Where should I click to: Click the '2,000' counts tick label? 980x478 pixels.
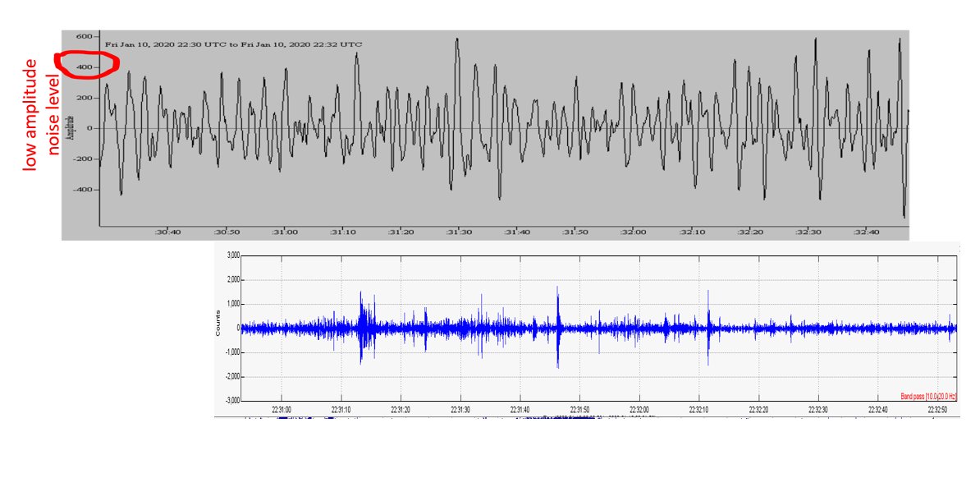coord(232,280)
